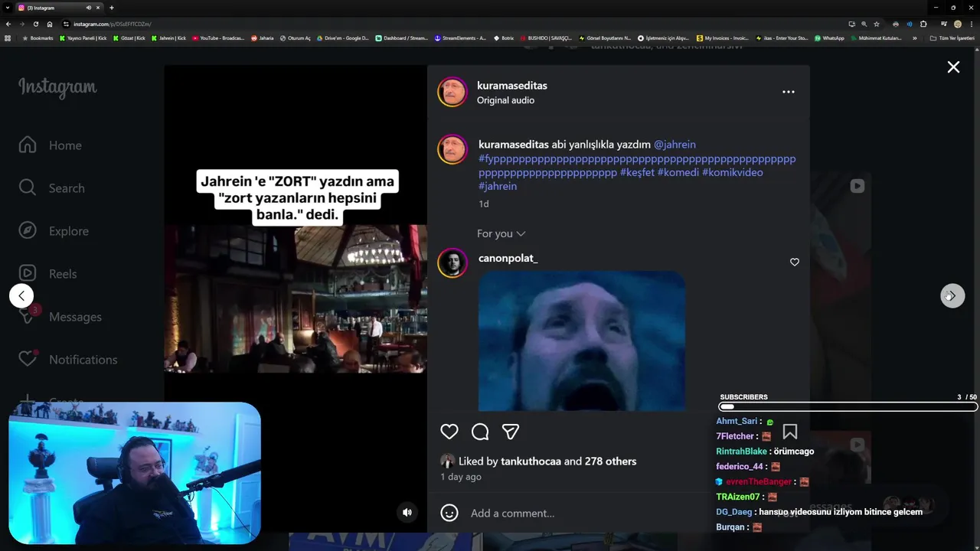Mute the video sound
980x551 pixels.
tap(407, 513)
